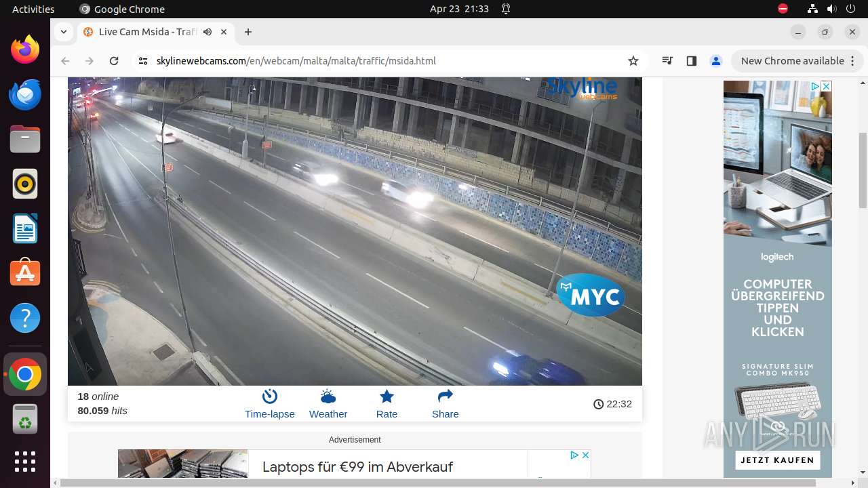Click New Chrome available update button
868x488 pixels.
[793, 61]
